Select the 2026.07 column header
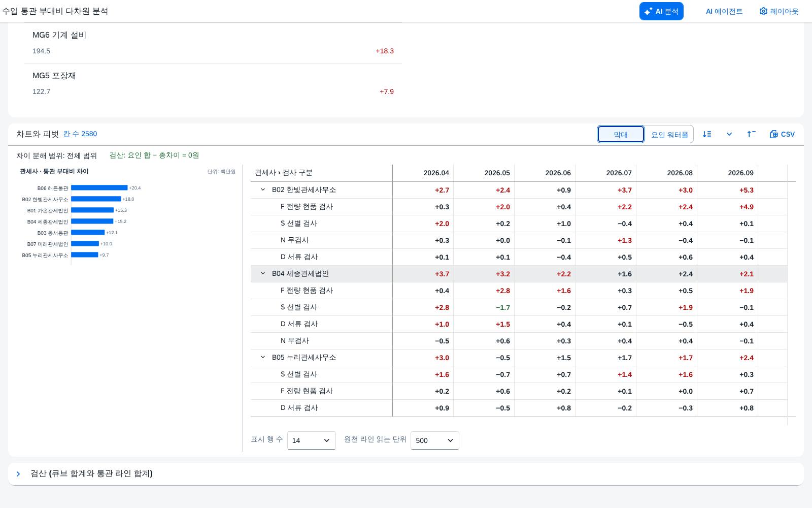Viewport: 812px width, 508px height. pos(606,173)
